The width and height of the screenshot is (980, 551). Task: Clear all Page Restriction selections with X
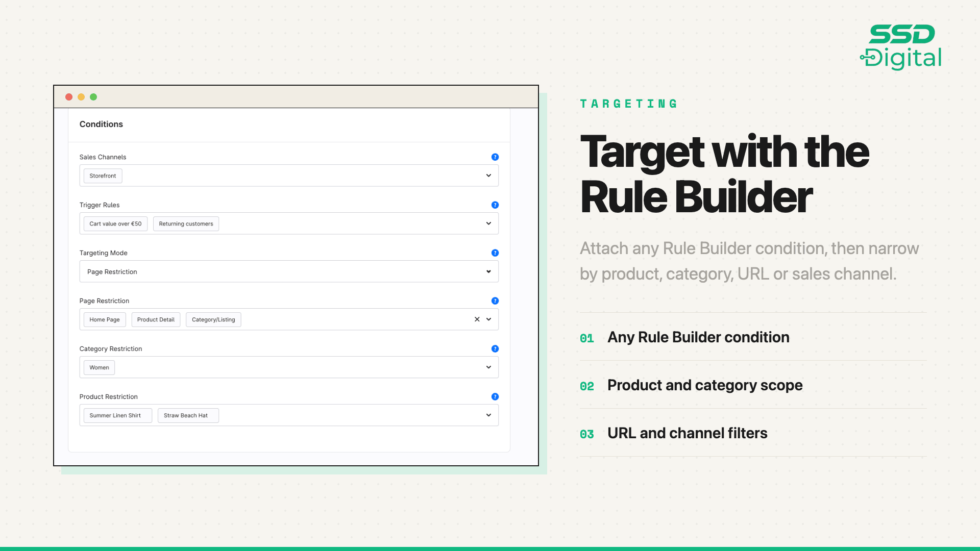(477, 319)
